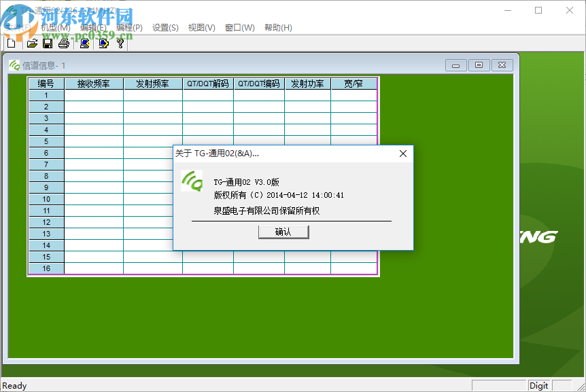Viewport: 586px width, 392px height.
Task: Select channel row 12 header
Action: coord(46,222)
